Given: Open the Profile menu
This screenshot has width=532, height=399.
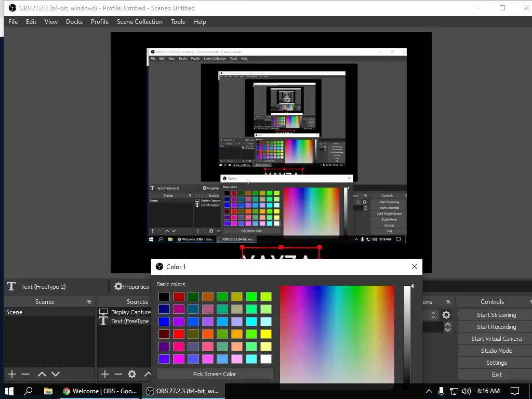Looking at the screenshot, I should pos(99,22).
